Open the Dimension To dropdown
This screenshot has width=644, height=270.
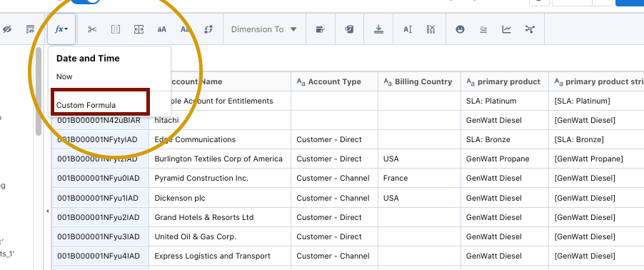coord(264,29)
